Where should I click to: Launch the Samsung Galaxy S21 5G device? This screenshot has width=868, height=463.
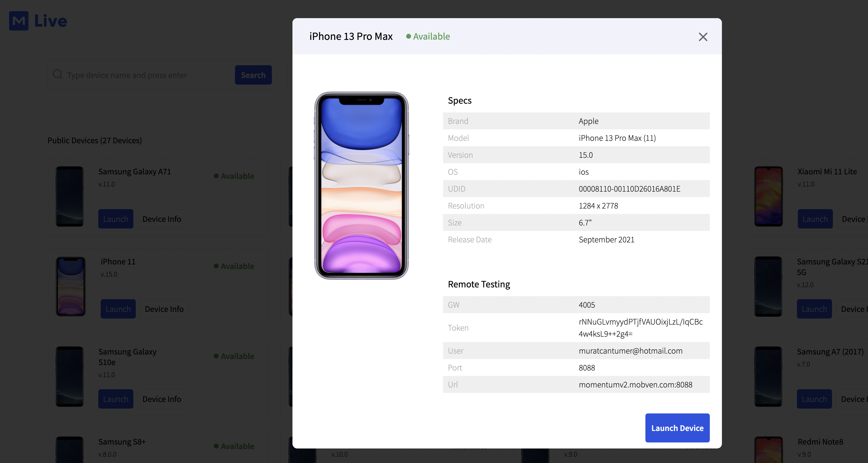[x=814, y=309]
